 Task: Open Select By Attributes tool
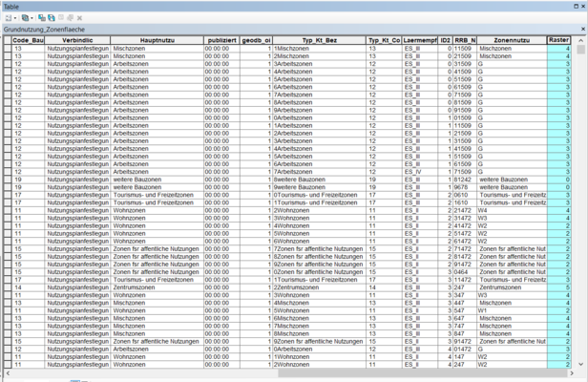click(41, 18)
